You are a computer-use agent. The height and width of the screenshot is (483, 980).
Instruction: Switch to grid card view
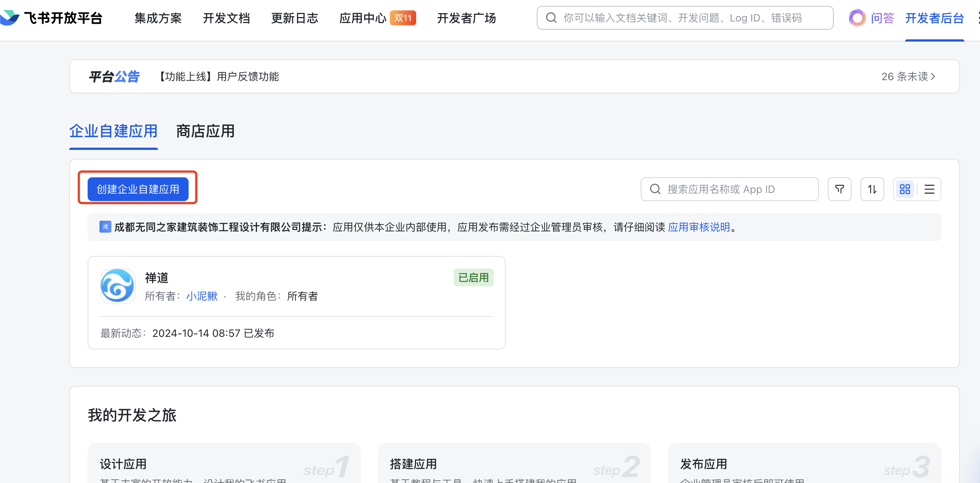[x=905, y=189]
